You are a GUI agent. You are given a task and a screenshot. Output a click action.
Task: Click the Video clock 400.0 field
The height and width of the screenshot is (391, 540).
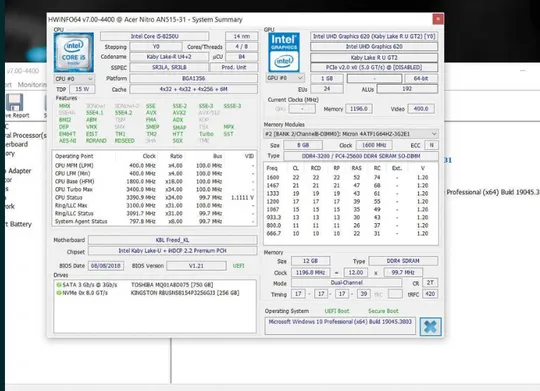coord(421,109)
